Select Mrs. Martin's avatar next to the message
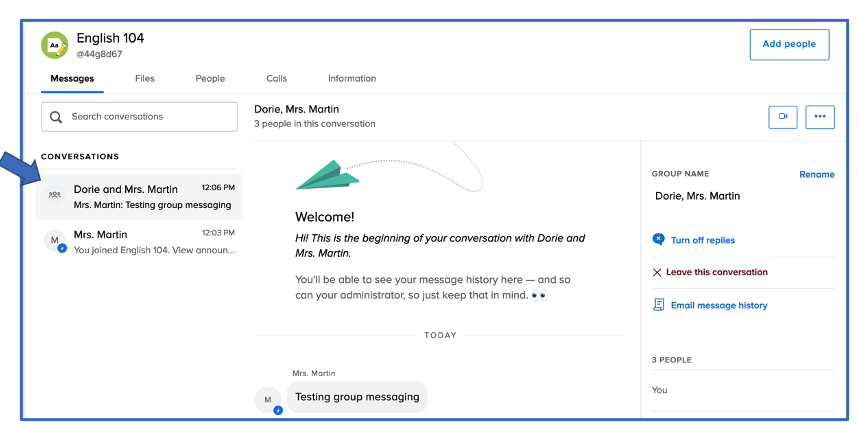 (268, 400)
